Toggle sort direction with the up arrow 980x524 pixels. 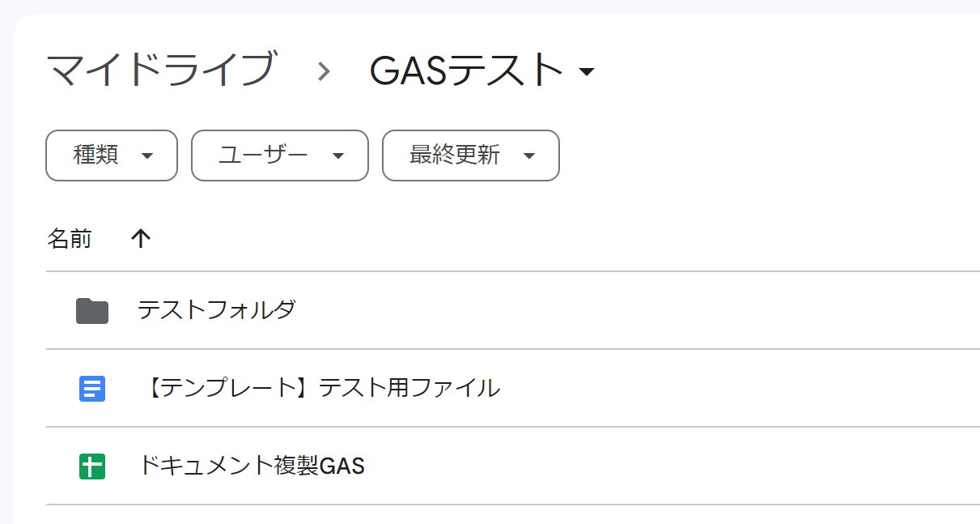click(141, 239)
